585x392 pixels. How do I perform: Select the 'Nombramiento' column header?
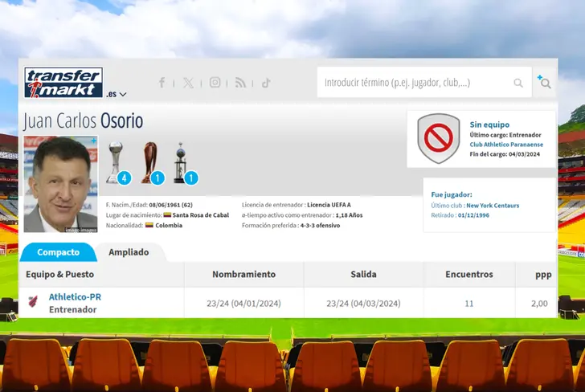tap(244, 274)
